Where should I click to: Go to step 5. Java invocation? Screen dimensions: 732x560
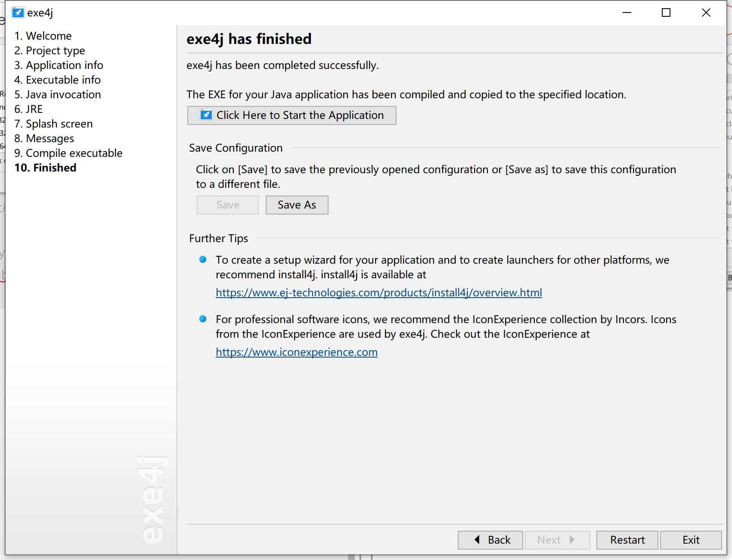click(x=58, y=94)
